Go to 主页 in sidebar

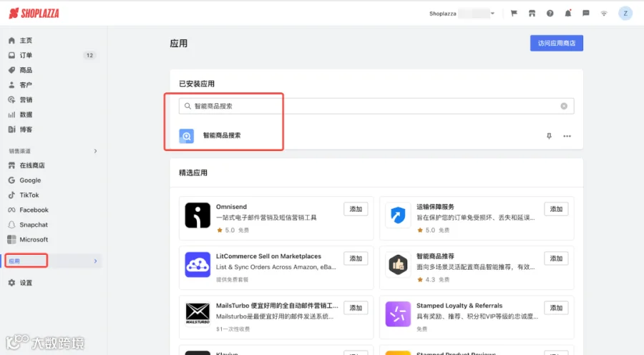point(26,40)
